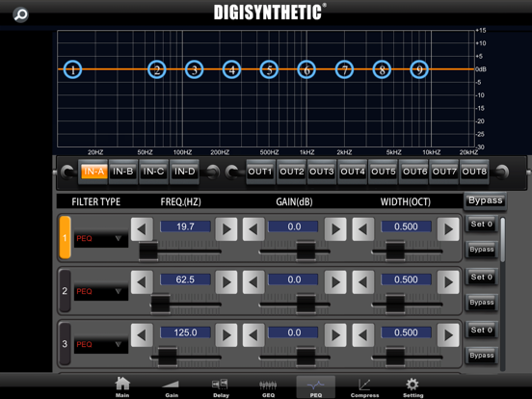The width and height of the screenshot is (532, 399).
Task: Select band 2 number tab
Action: (65, 291)
